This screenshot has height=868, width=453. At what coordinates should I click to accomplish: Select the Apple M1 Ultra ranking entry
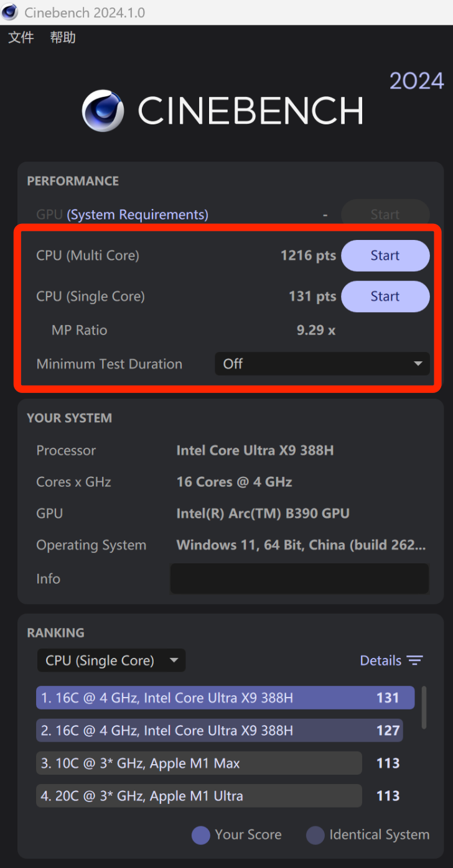(199, 796)
